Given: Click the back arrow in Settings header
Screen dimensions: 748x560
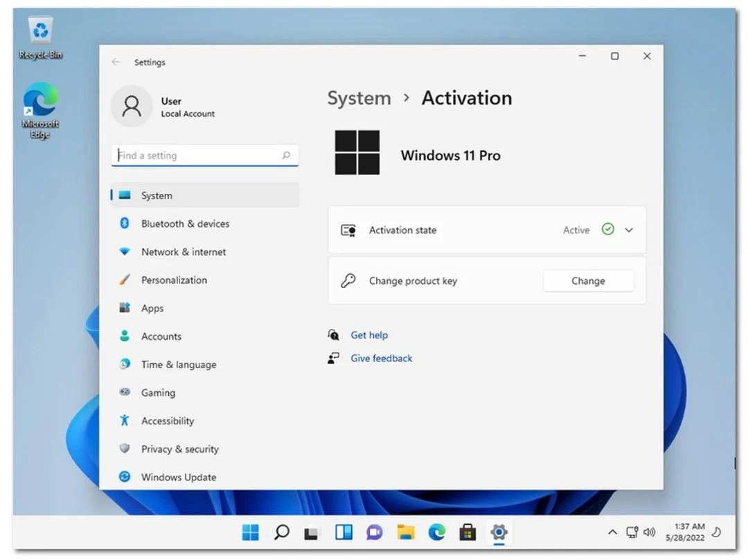Looking at the screenshot, I should [x=116, y=62].
